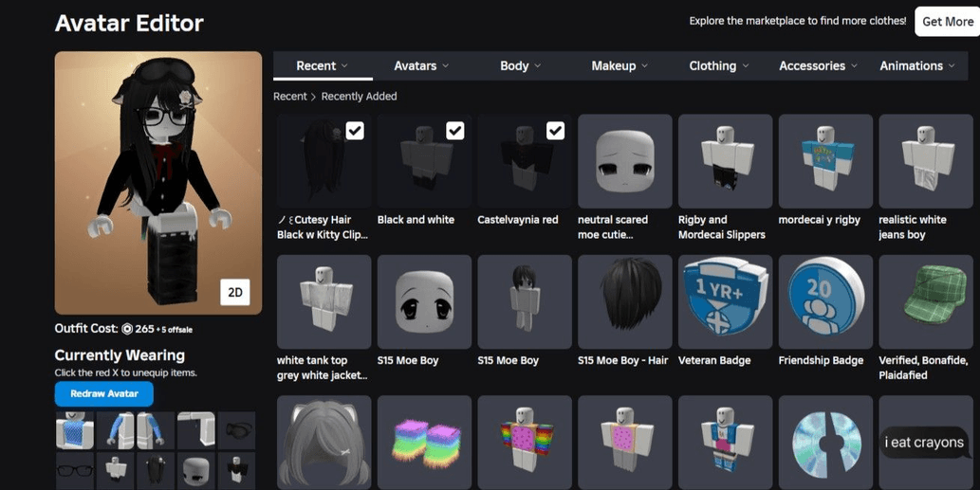Click the Avatar Editor page heading
980x490 pixels.
pos(129,23)
